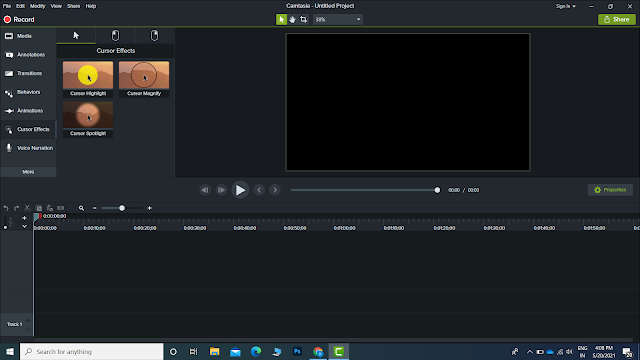Open the Annotations panel
Image resolution: width=640 pixels, height=360 pixels.
(28, 55)
